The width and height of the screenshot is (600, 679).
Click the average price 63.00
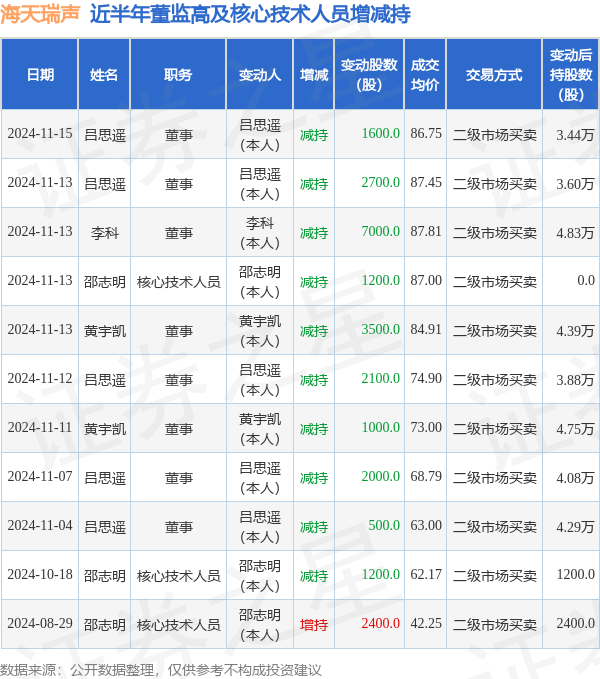(426, 525)
